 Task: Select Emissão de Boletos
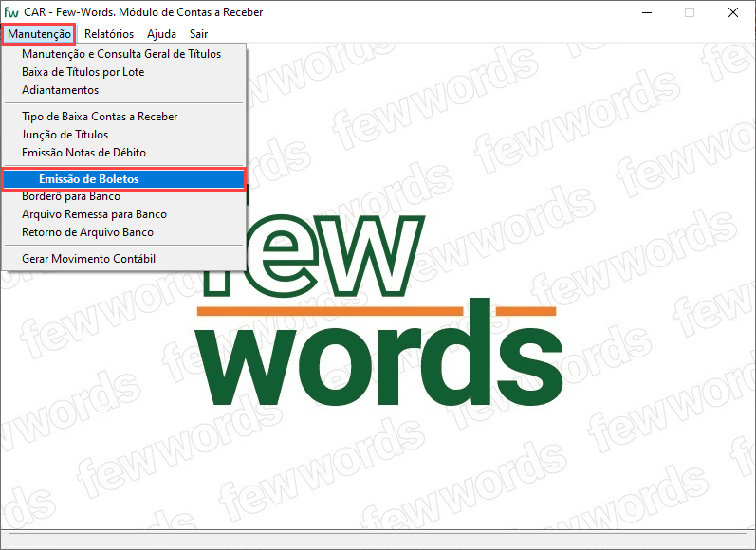pyautogui.click(x=124, y=179)
